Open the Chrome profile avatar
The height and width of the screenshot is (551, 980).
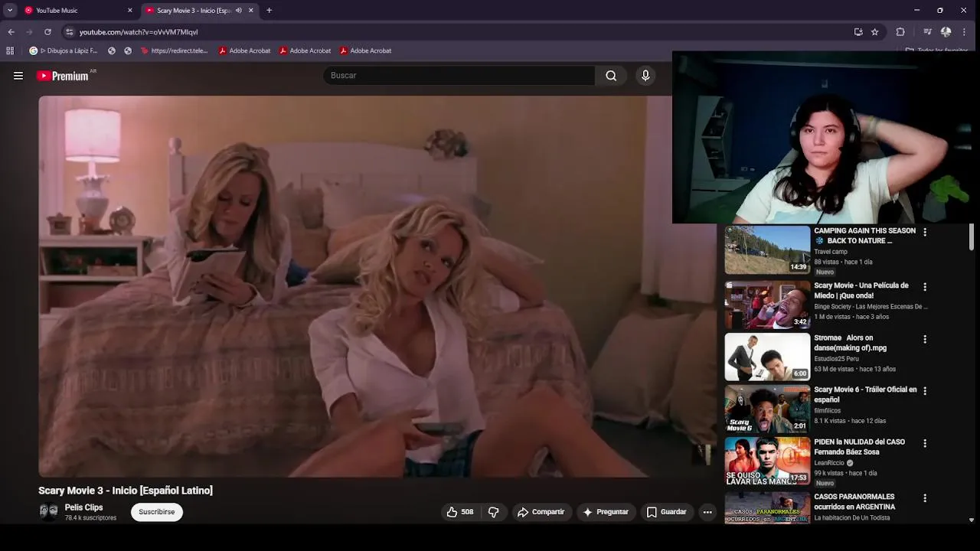tap(946, 32)
